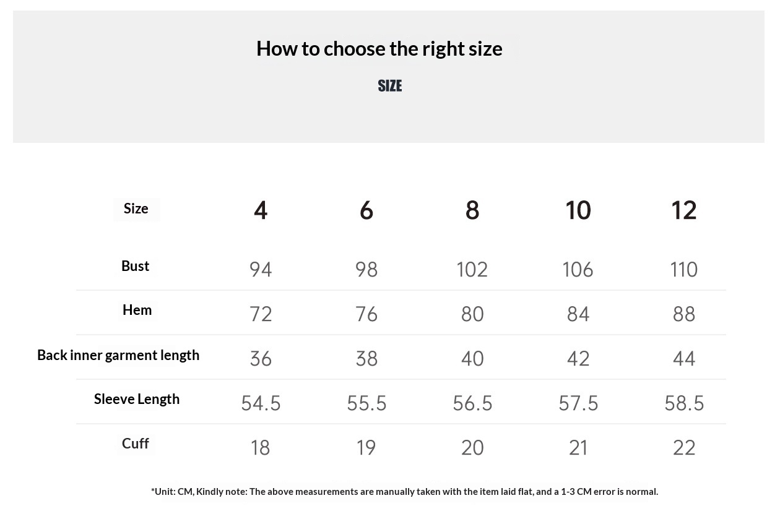Click the bust value 102
The image size is (780, 532).
coord(472,270)
